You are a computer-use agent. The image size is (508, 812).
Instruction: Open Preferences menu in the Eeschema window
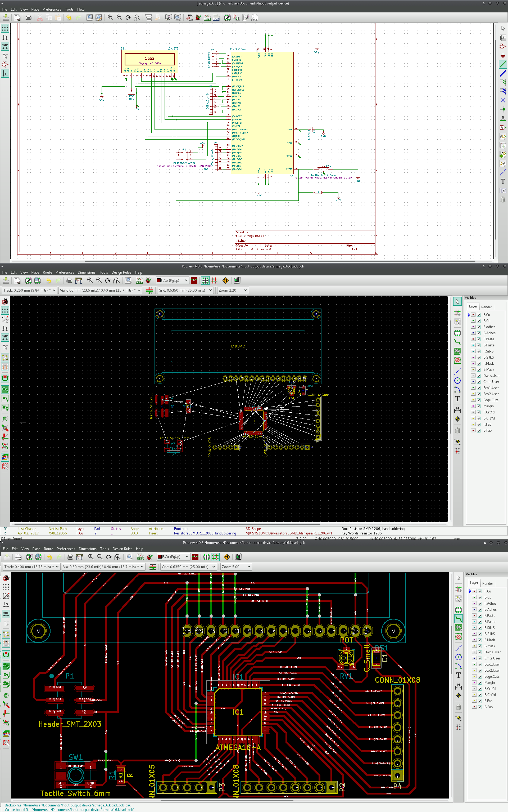(x=52, y=10)
